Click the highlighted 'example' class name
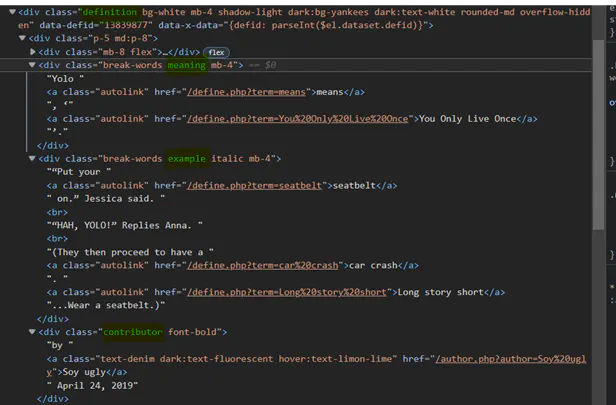The height and width of the screenshot is (405, 616). coord(187,158)
